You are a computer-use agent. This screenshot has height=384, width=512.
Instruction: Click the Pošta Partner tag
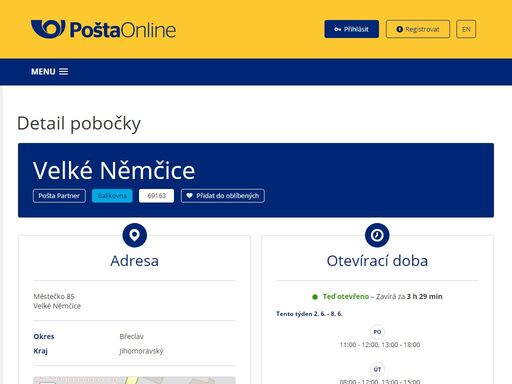(x=59, y=196)
